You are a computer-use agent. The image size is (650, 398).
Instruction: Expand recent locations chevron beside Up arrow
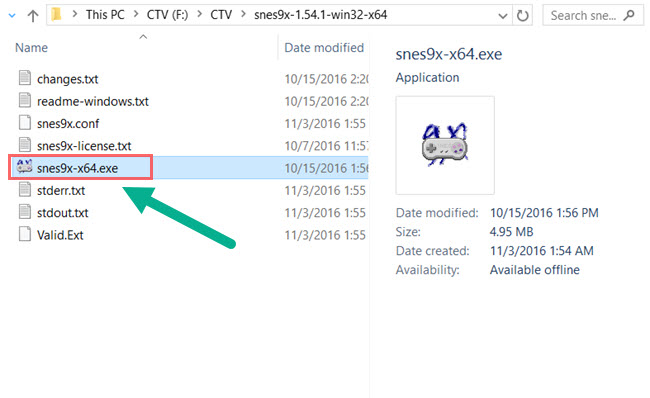[x=12, y=16]
